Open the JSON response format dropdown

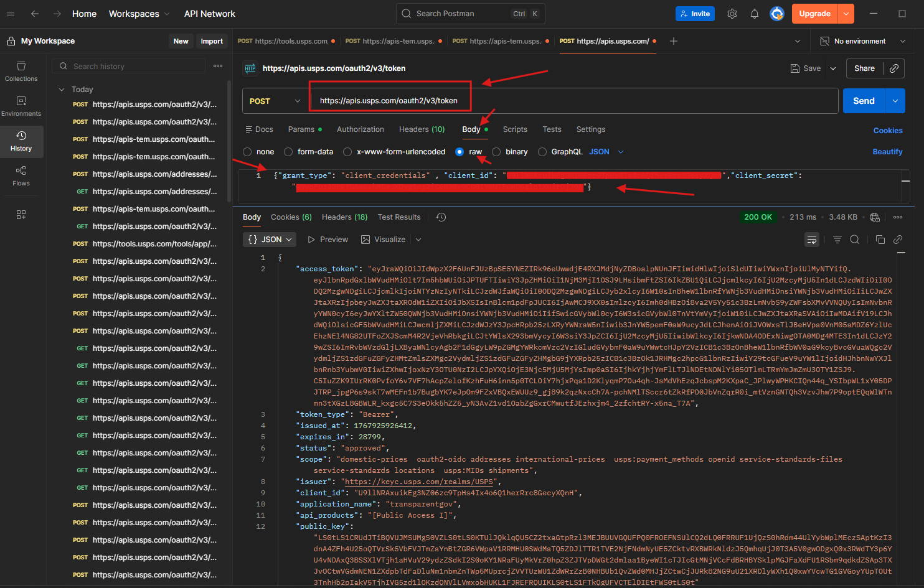(x=271, y=240)
